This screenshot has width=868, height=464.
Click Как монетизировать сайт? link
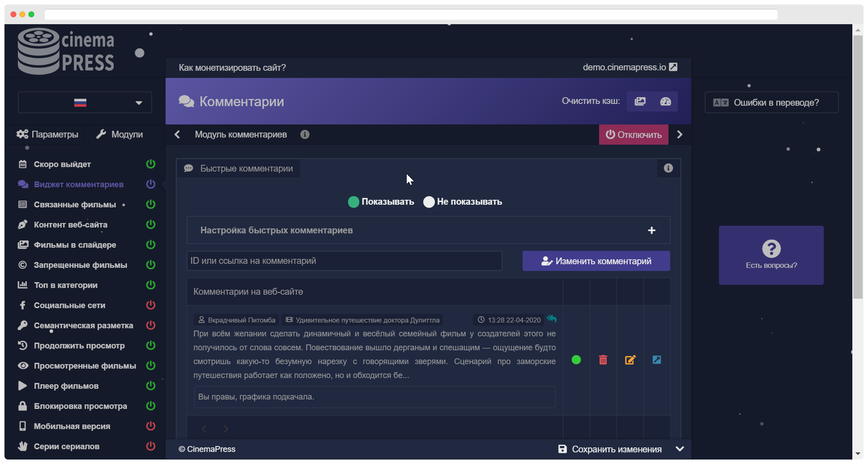pyautogui.click(x=232, y=68)
